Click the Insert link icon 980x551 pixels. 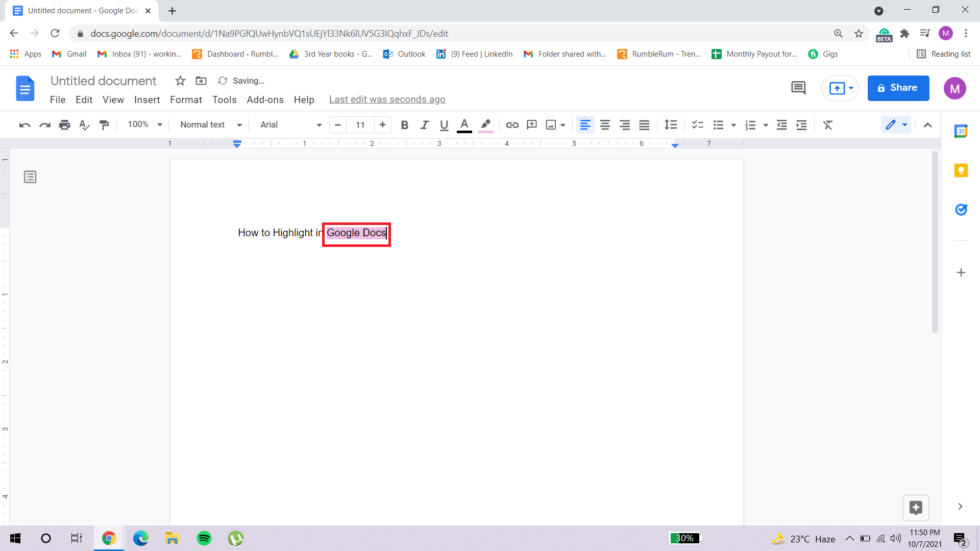pos(512,125)
